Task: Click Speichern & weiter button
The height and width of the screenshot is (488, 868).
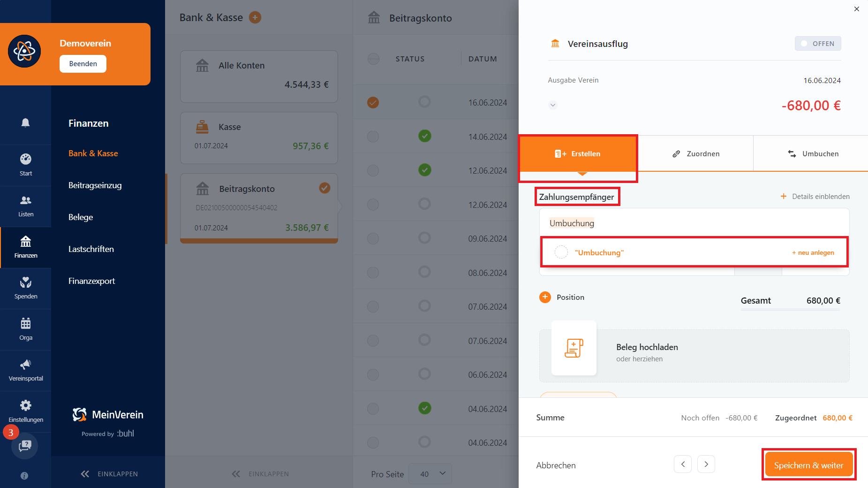Action: (809, 465)
